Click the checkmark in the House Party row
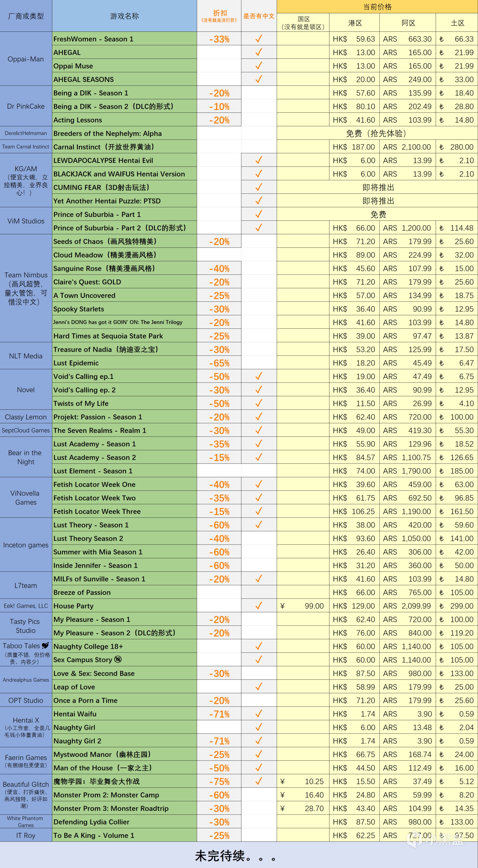This screenshot has height=868, width=478. point(259,606)
